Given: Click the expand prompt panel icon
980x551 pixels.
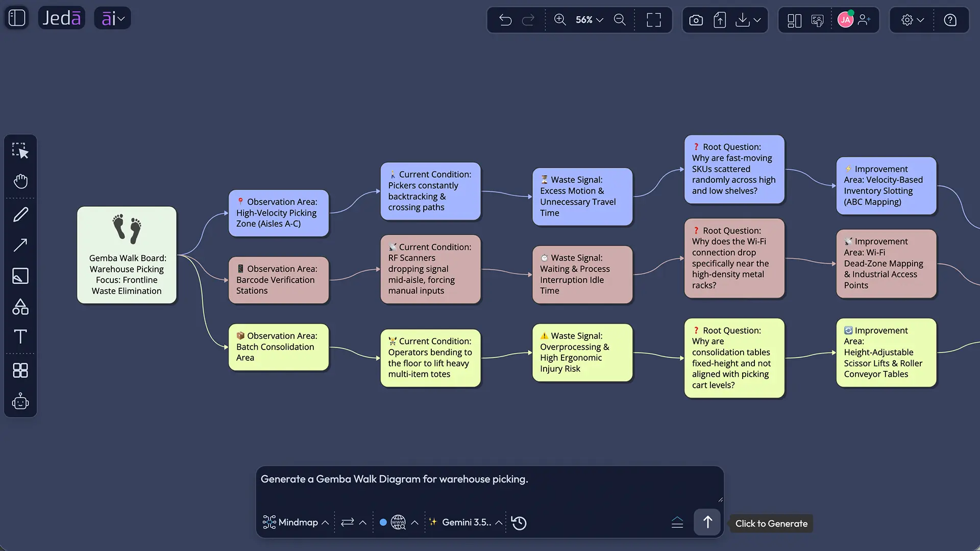Looking at the screenshot, I should tap(677, 523).
